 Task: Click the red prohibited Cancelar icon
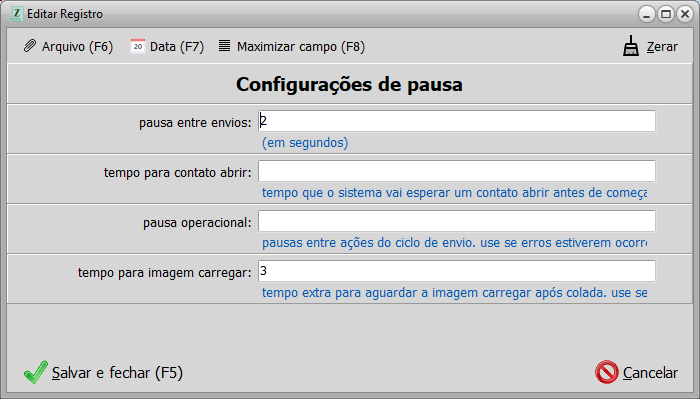607,372
